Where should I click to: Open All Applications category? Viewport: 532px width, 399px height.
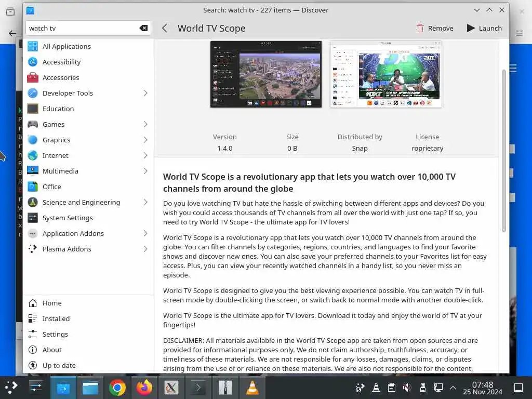coord(88,46)
